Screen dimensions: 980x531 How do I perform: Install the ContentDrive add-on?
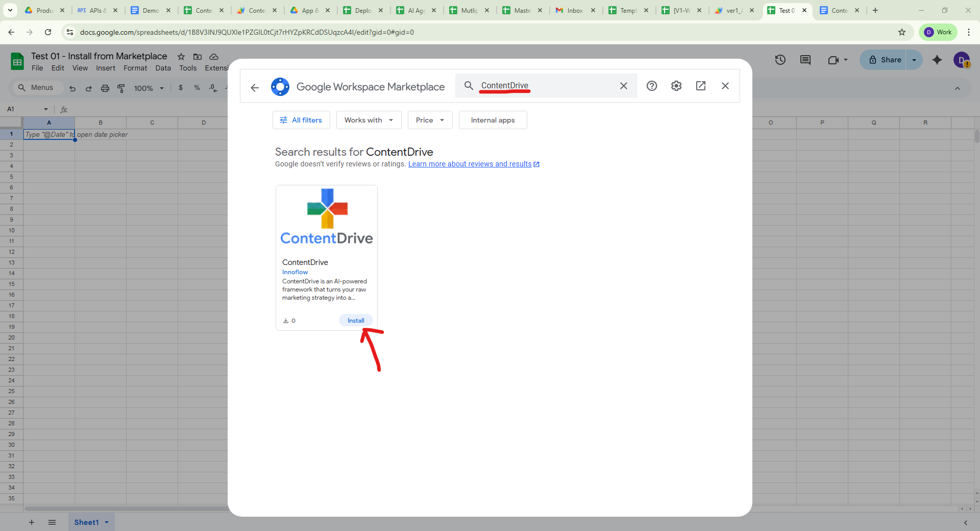[356, 321]
